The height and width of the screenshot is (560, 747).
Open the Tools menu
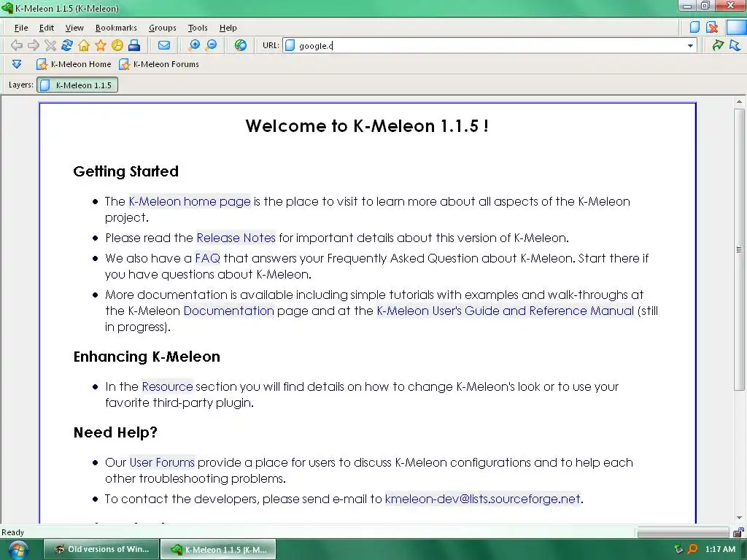pyautogui.click(x=198, y=28)
